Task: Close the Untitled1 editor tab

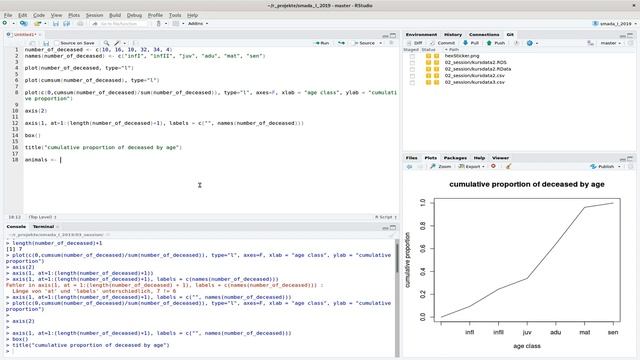Action: [40, 35]
